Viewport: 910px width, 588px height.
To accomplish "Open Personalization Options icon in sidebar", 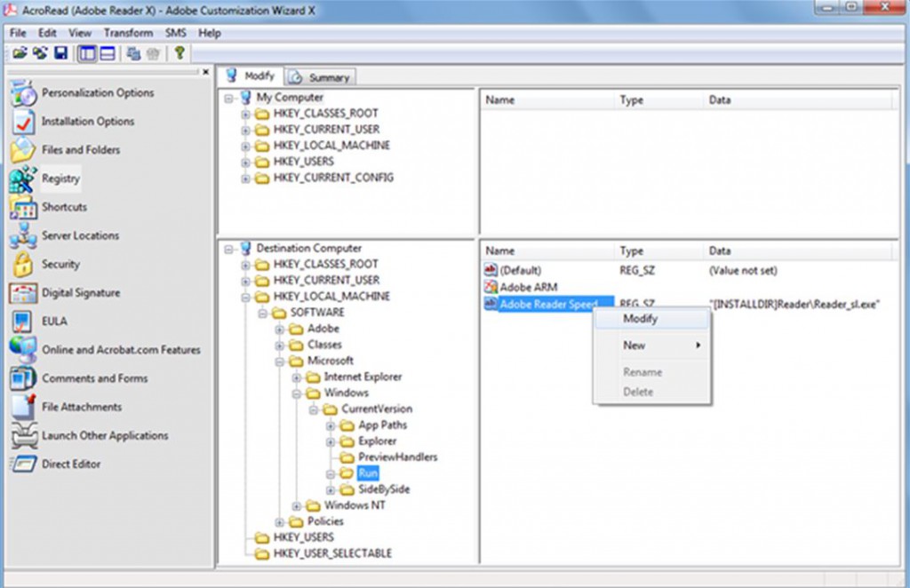I will pos(23,92).
